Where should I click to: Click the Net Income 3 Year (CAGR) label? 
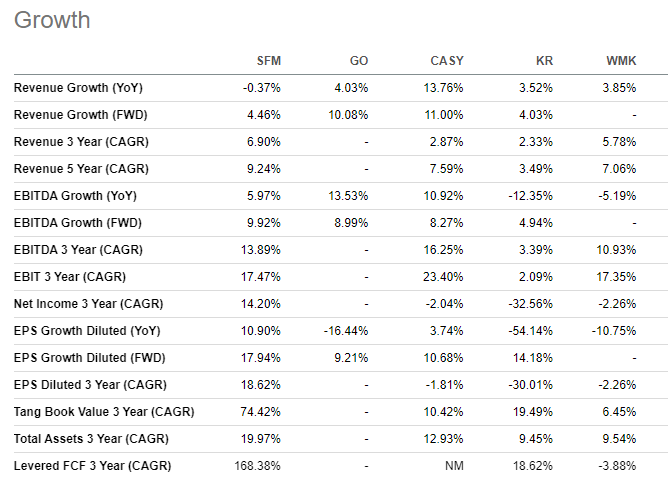point(88,303)
